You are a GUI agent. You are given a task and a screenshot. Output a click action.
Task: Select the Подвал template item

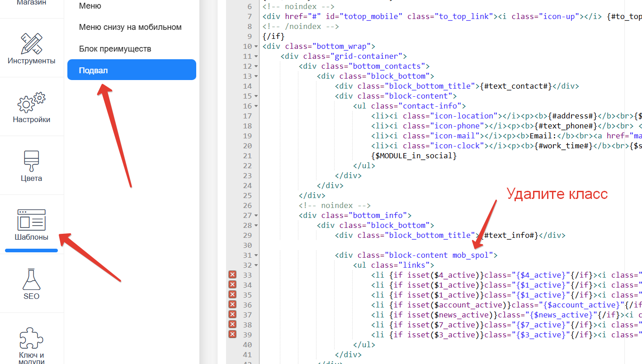132,70
